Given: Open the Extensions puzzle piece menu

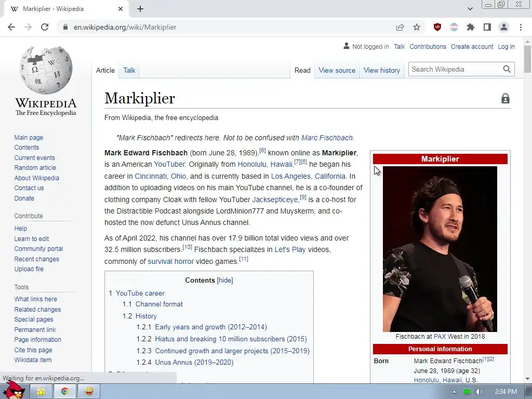Looking at the screenshot, I should (x=471, y=27).
